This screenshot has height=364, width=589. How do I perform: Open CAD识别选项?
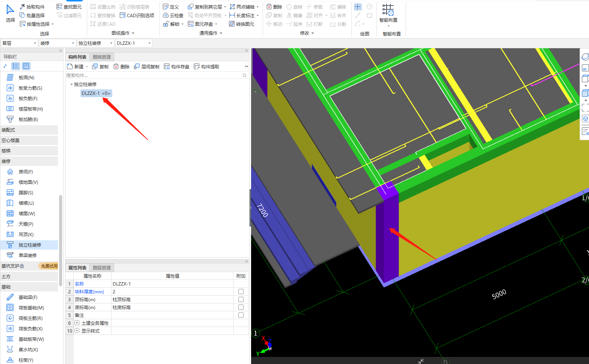137,15
